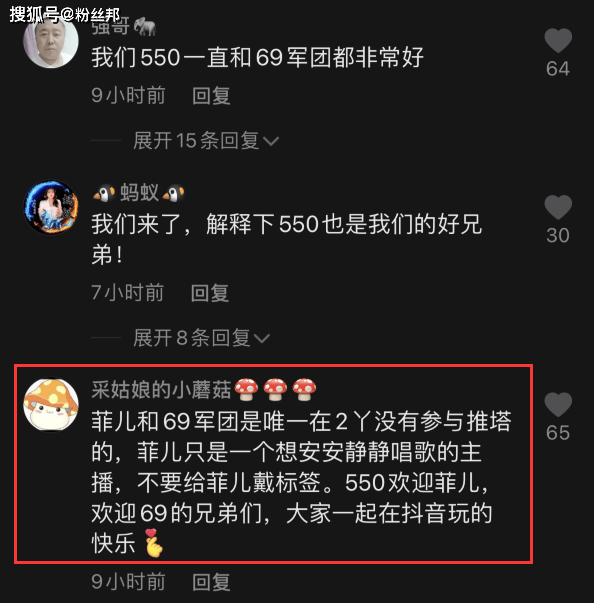This screenshot has height=603, width=594.
Task: Reply to 蚂蚁's 7小时前 comment
Action: (x=210, y=293)
